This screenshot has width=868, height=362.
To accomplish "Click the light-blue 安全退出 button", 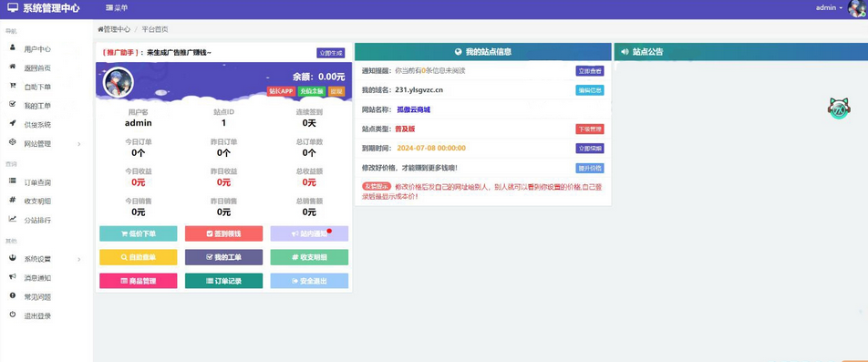I will coord(309,281).
